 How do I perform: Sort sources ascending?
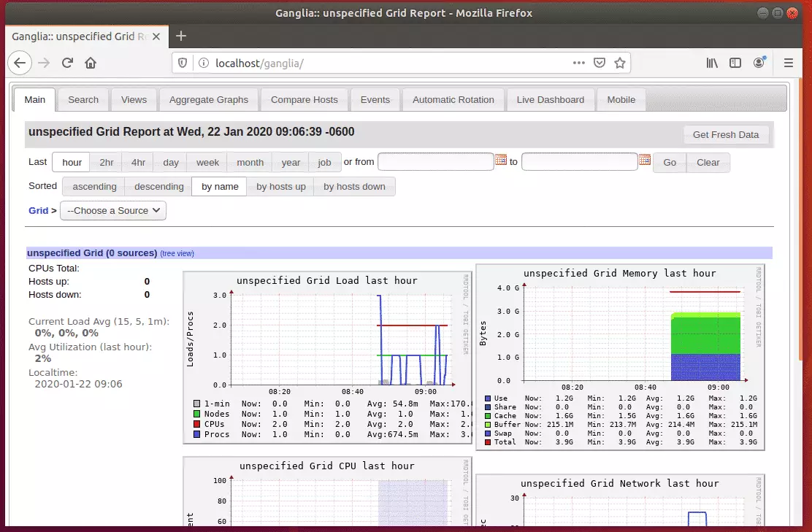click(x=94, y=187)
